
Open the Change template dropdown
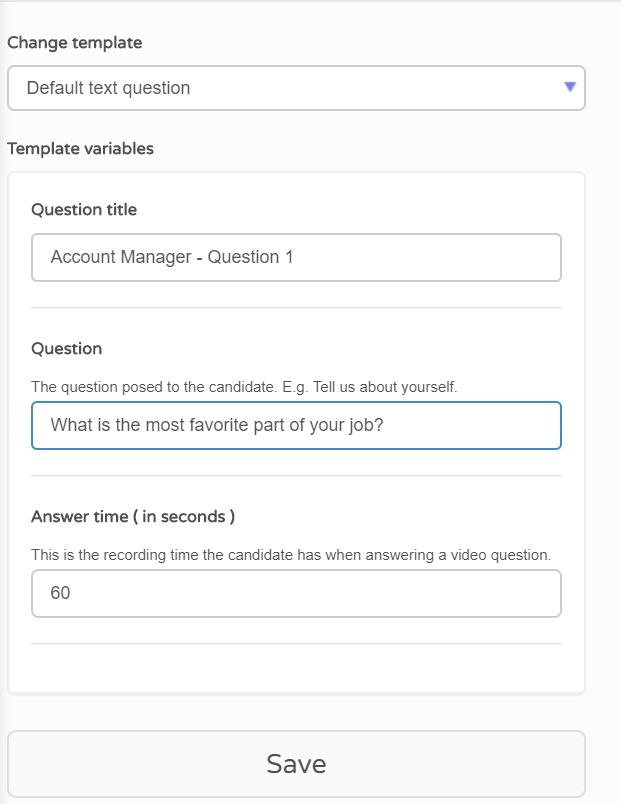(296, 88)
